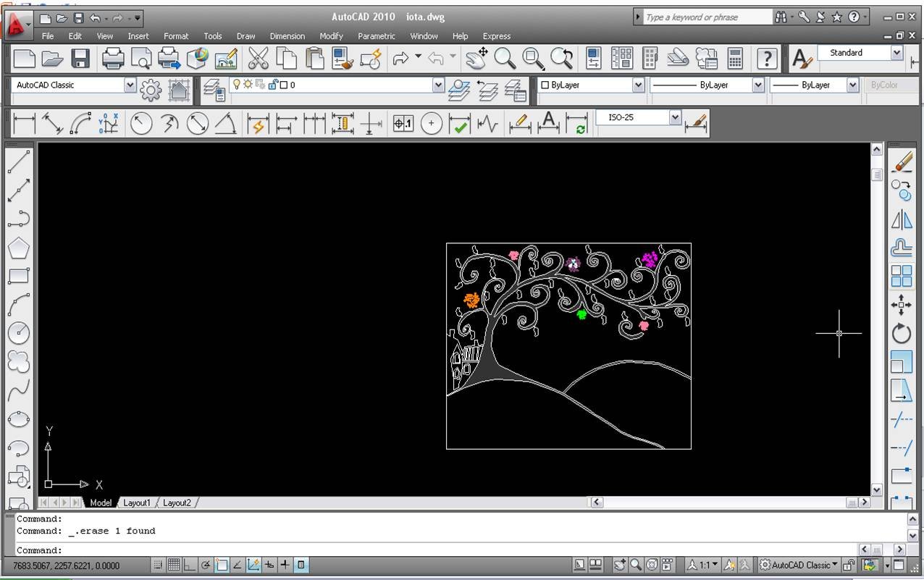Select the Rectangle draw tool
The width and height of the screenshot is (924, 580).
tap(19, 276)
